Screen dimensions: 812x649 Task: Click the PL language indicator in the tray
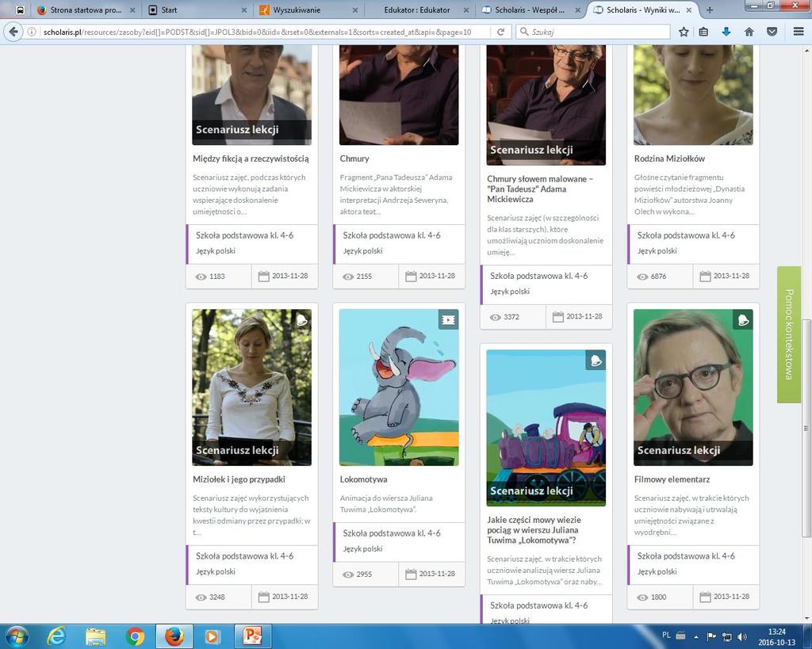666,635
